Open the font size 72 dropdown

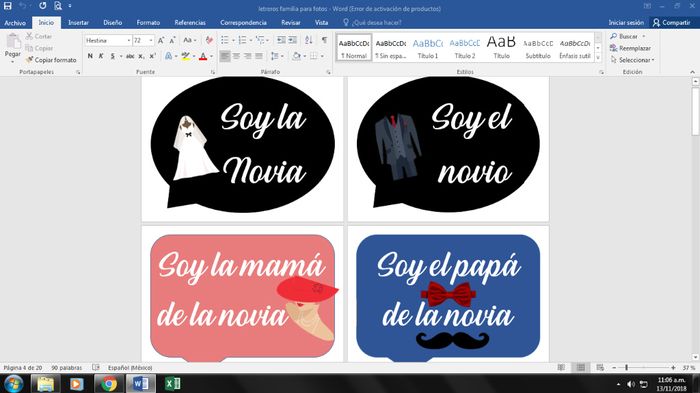pyautogui.click(x=151, y=40)
